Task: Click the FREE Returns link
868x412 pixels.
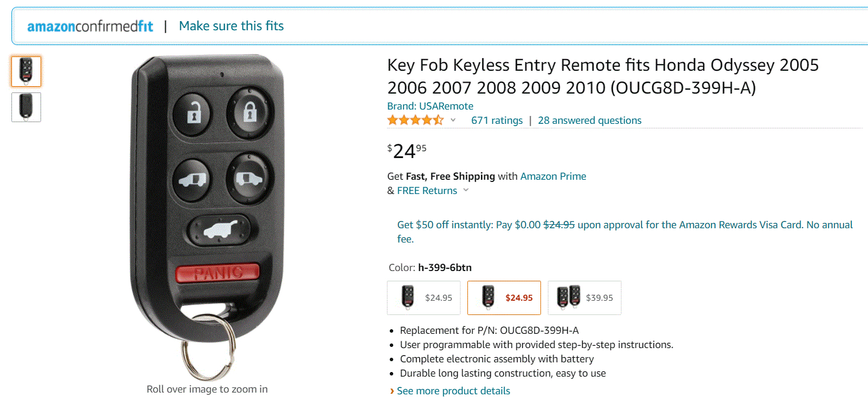Action: pyautogui.click(x=427, y=191)
